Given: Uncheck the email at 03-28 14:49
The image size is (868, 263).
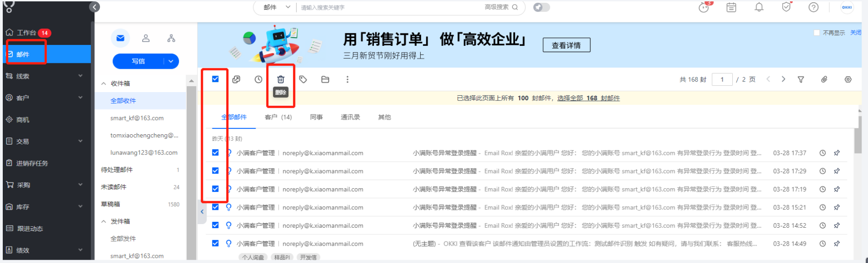Looking at the screenshot, I should 215,243.
